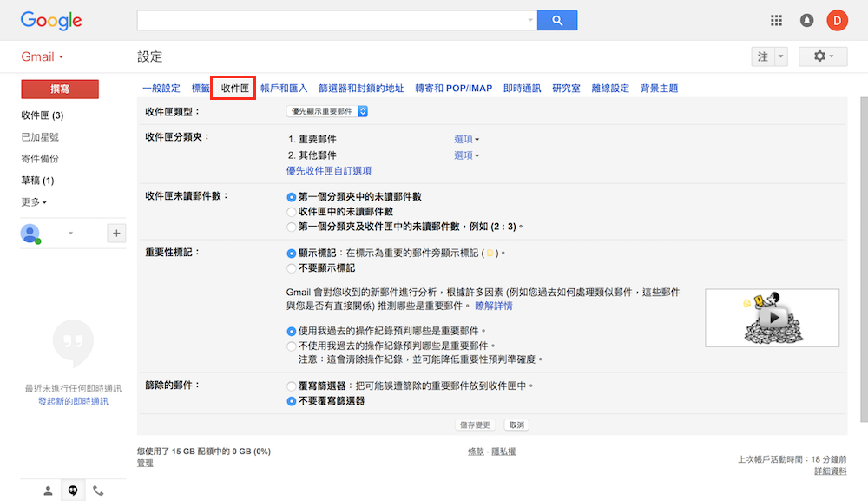Image resolution: width=868 pixels, height=501 pixels.
Task: Open the Google apps grid
Action: click(777, 20)
